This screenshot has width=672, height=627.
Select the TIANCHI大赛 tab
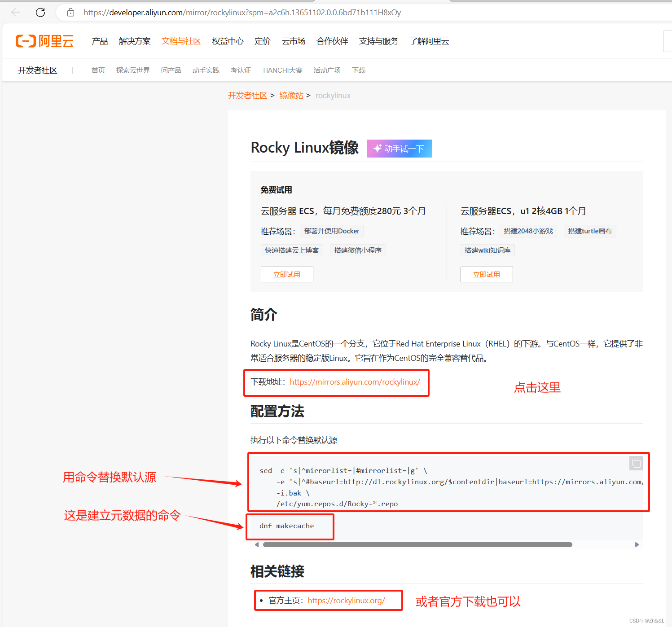(x=282, y=70)
